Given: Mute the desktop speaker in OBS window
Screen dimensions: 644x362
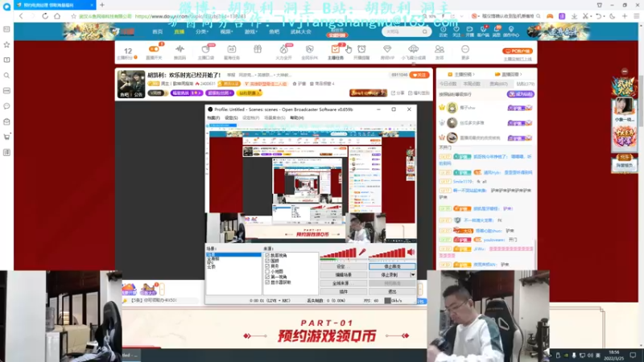Looking at the screenshot, I should point(411,252).
